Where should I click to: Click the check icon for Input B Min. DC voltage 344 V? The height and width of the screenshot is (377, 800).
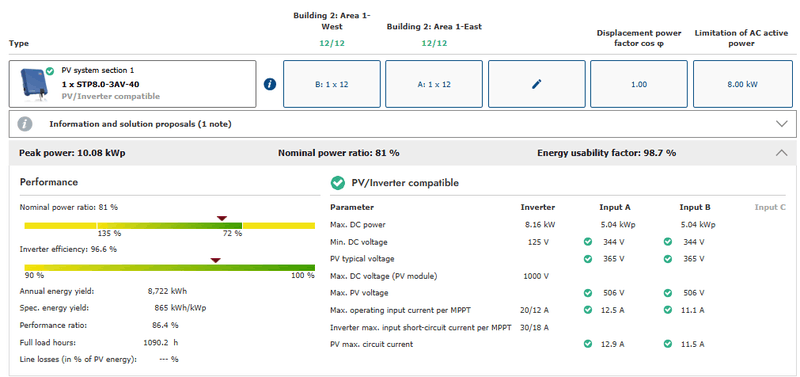point(668,242)
